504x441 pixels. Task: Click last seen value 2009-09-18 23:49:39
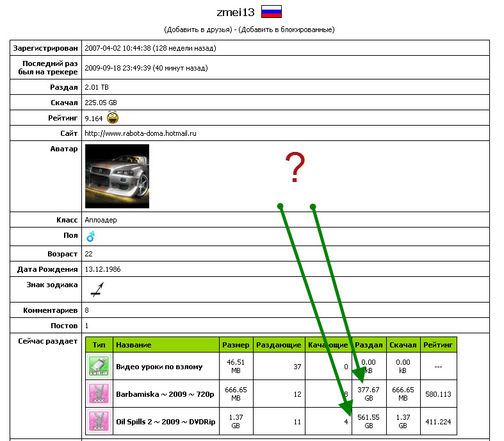[118, 68]
